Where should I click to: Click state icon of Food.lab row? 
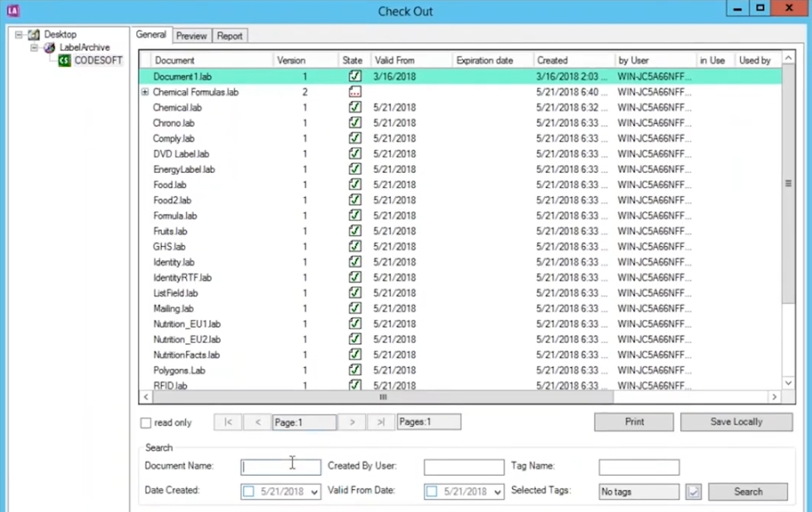click(355, 184)
